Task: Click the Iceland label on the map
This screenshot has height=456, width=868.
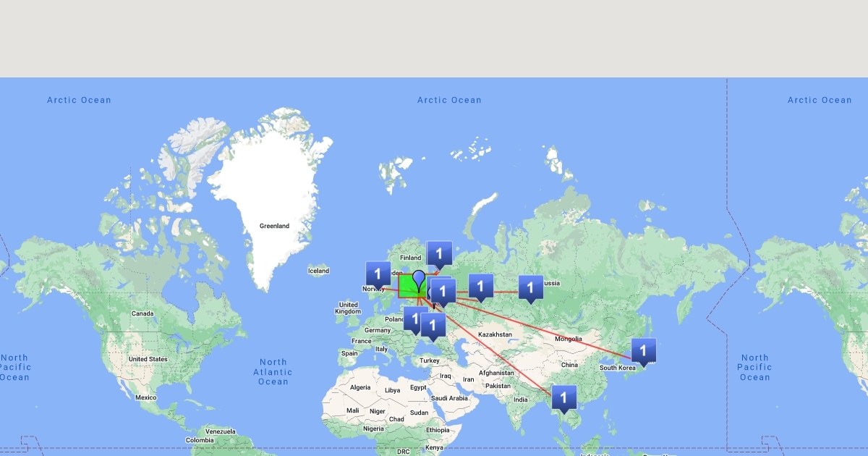Action: tap(318, 271)
